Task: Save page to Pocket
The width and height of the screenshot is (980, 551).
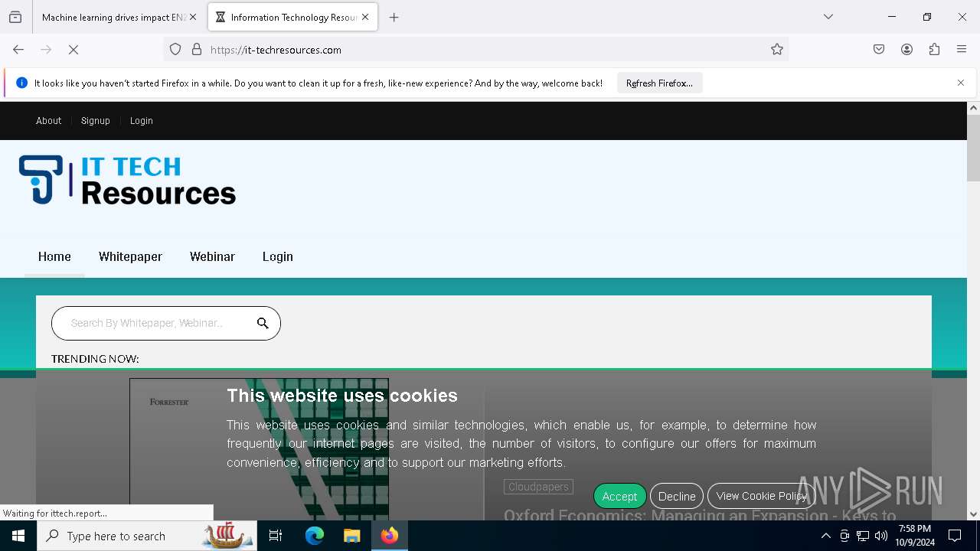Action: tap(879, 50)
